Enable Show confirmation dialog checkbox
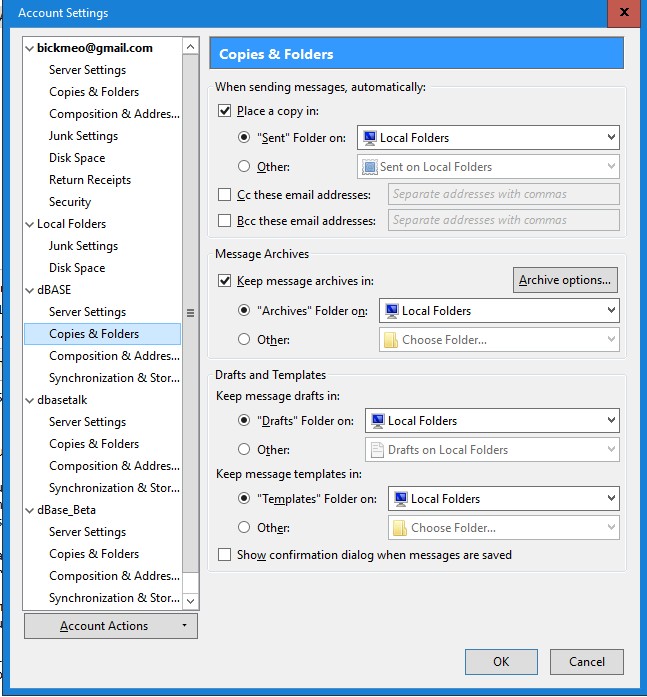The image size is (647, 697). pos(225,555)
